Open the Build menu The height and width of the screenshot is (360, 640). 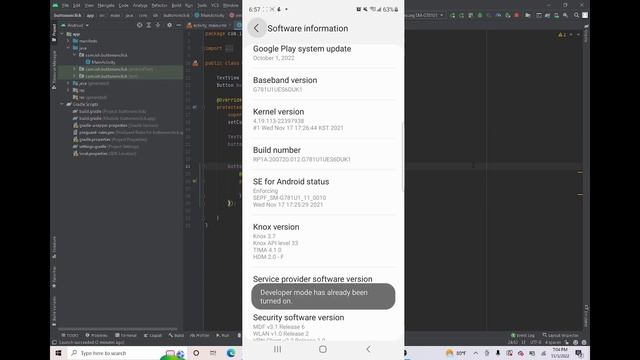pos(176,5)
